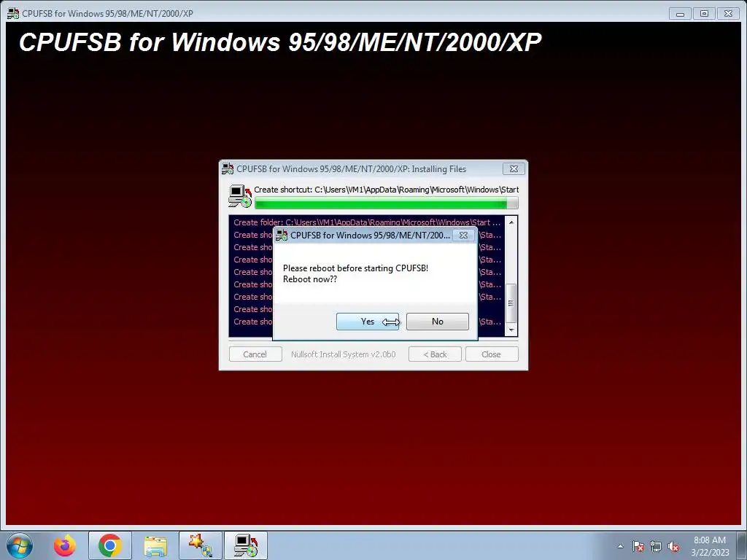Open Google Chrome from the taskbar
The width and height of the screenshot is (747, 560).
[110, 545]
